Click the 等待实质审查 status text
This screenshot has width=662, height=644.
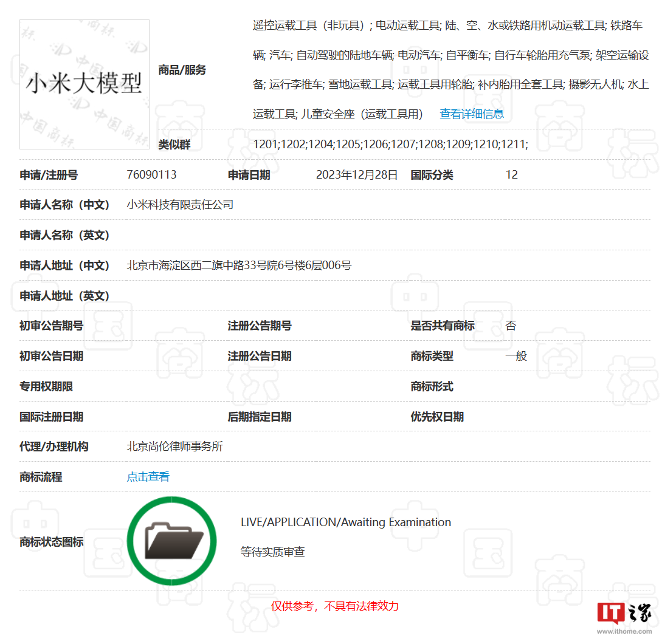(x=273, y=552)
